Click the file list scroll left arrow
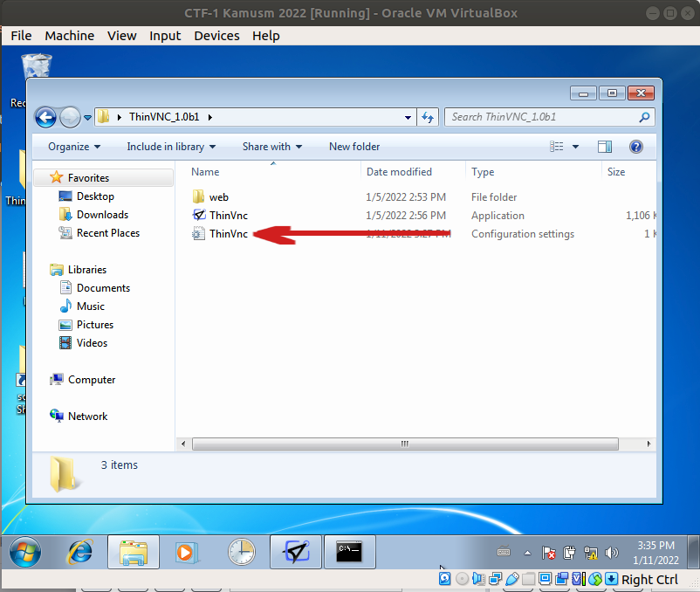This screenshot has height=592, width=700. coord(183,444)
